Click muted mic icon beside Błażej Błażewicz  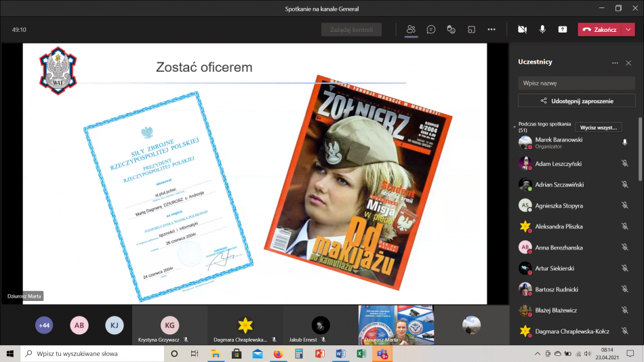pyautogui.click(x=625, y=310)
